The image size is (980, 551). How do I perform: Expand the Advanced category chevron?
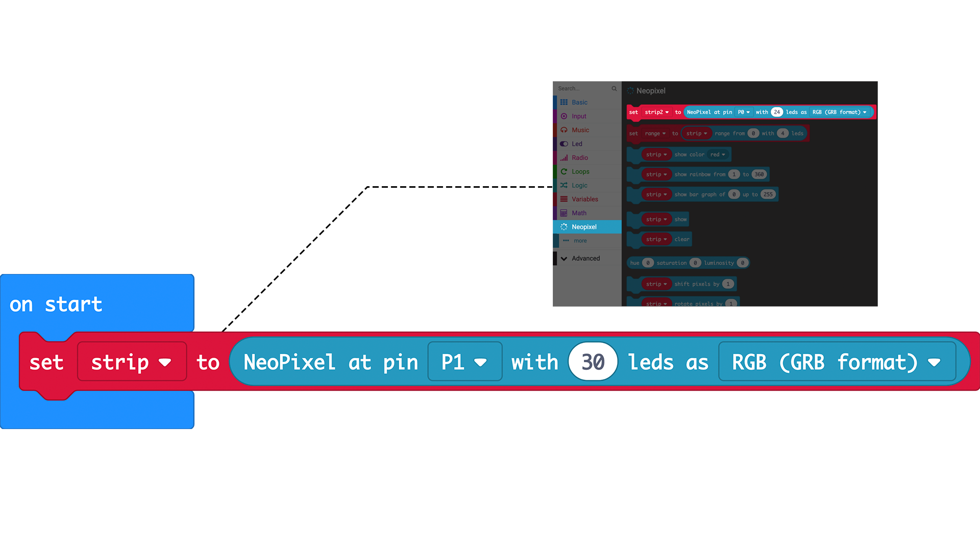(564, 259)
